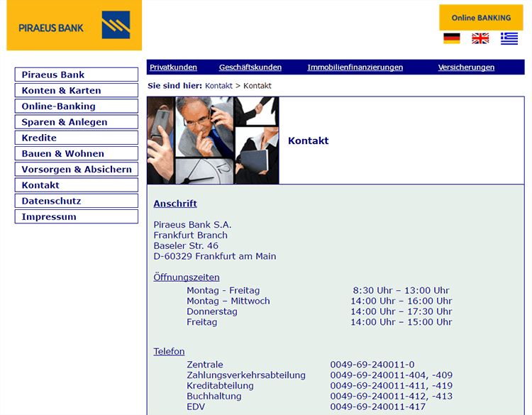The width and height of the screenshot is (532, 415).
Task: Select Kontakt sidebar item
Action: click(x=77, y=185)
